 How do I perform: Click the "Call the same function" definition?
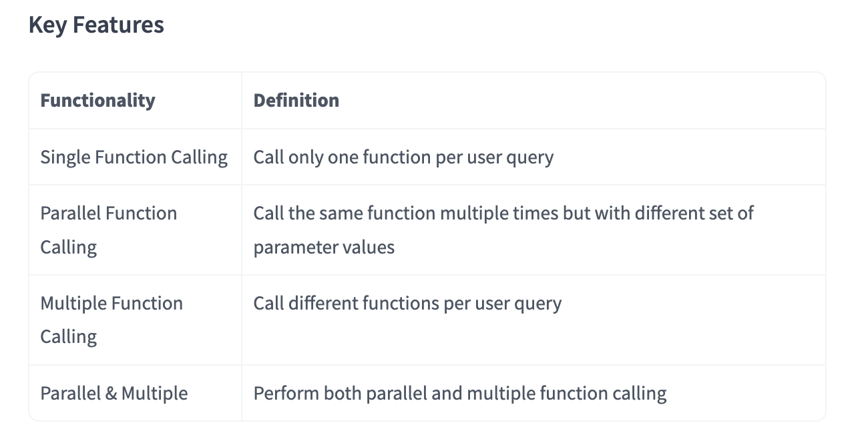click(503, 213)
